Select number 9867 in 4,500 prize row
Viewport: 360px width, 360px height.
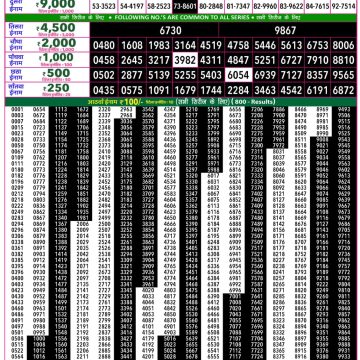tap(285, 30)
